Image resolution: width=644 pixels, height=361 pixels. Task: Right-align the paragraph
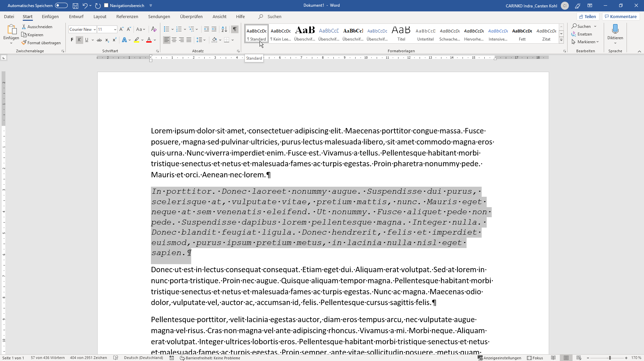click(181, 40)
